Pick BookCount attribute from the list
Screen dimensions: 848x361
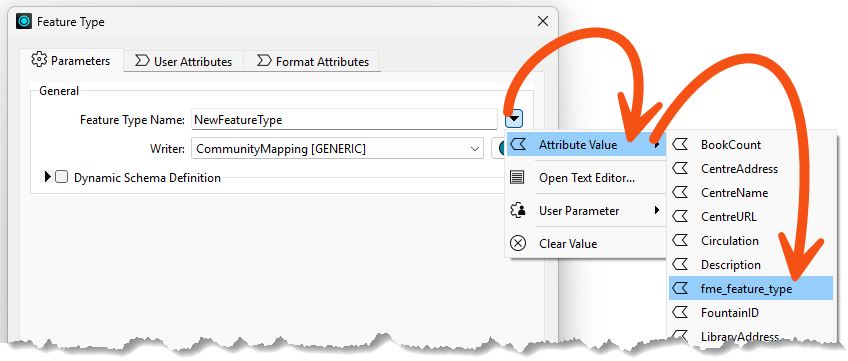click(x=751, y=145)
